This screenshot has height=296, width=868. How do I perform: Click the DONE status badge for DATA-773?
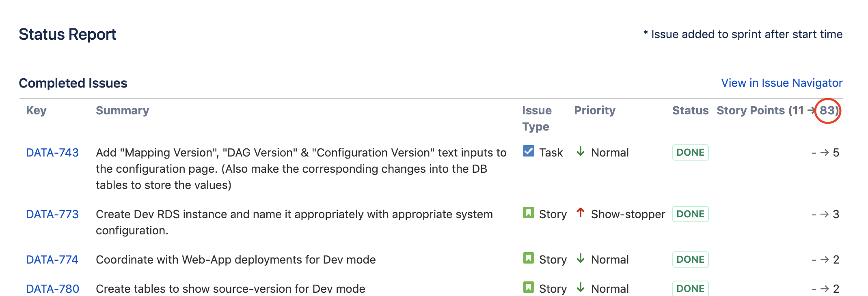coord(690,214)
